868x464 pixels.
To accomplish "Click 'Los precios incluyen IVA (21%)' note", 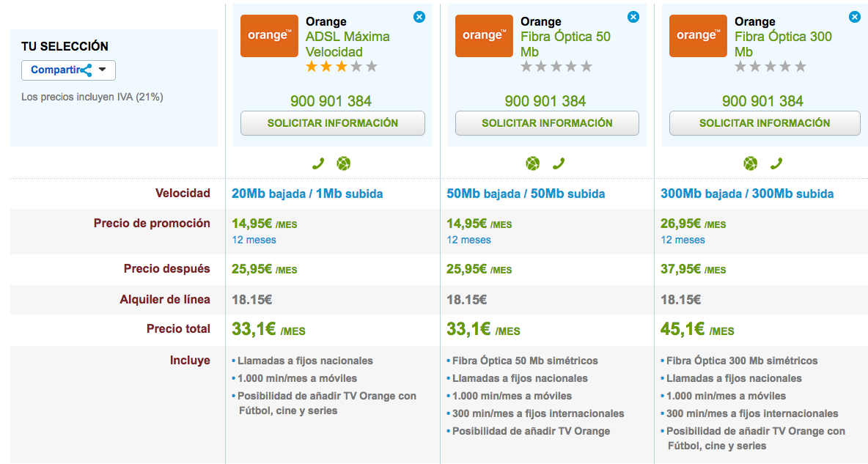I will [92, 97].
